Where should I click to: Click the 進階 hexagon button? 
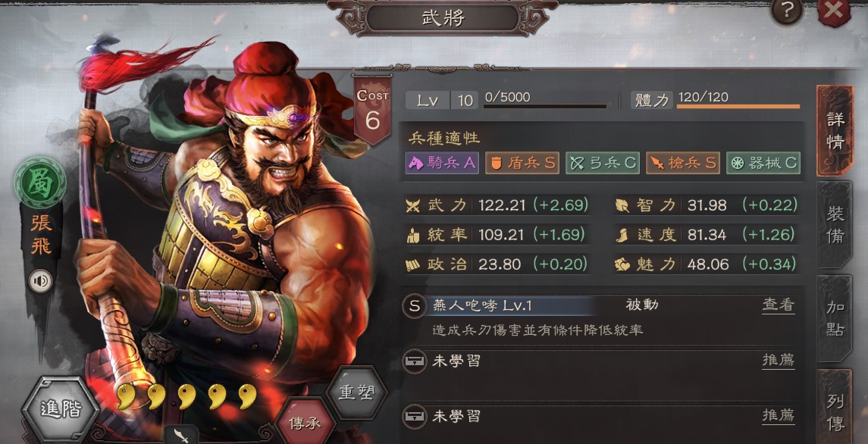pos(61,410)
